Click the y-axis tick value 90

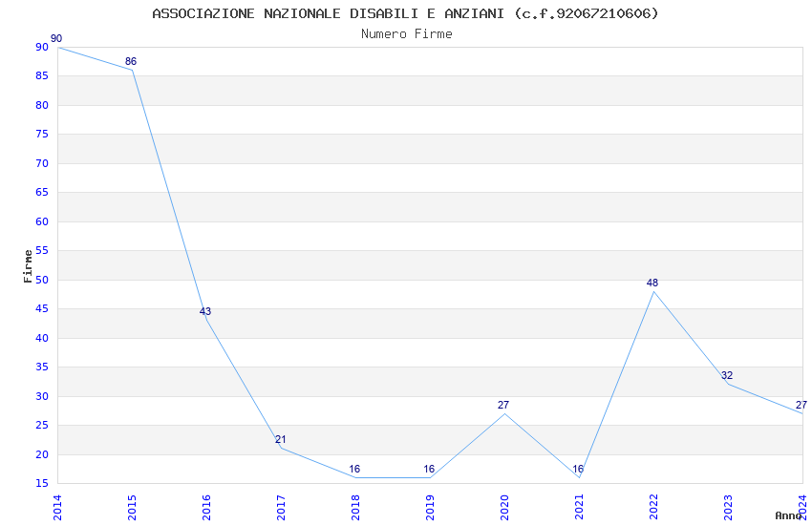[x=42, y=47]
